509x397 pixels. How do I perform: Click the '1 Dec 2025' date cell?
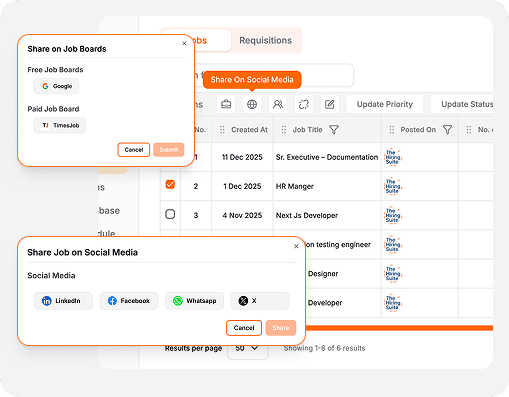point(242,186)
